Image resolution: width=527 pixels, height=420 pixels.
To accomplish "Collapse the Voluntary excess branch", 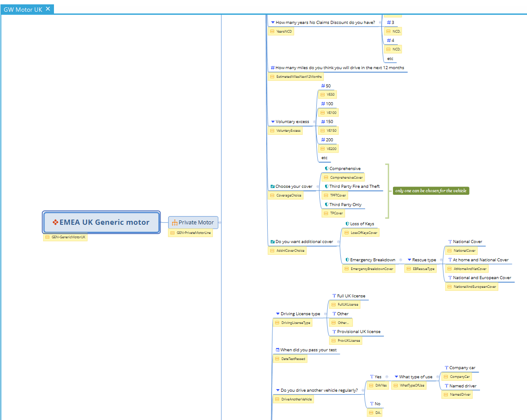I will click(x=315, y=122).
